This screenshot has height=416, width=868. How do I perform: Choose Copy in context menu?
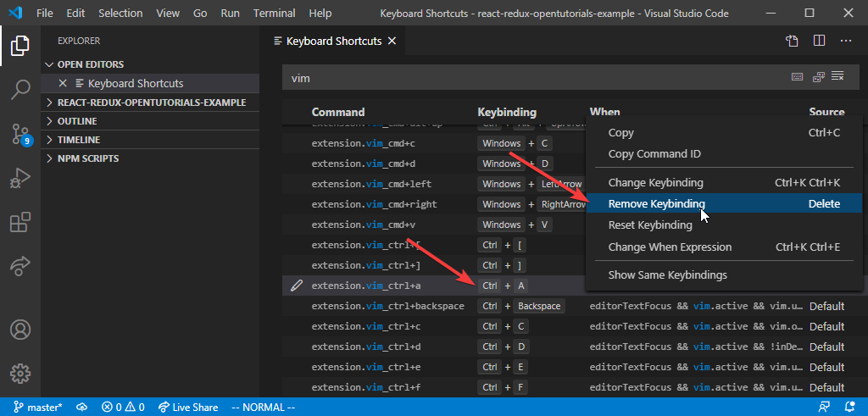click(x=724, y=133)
